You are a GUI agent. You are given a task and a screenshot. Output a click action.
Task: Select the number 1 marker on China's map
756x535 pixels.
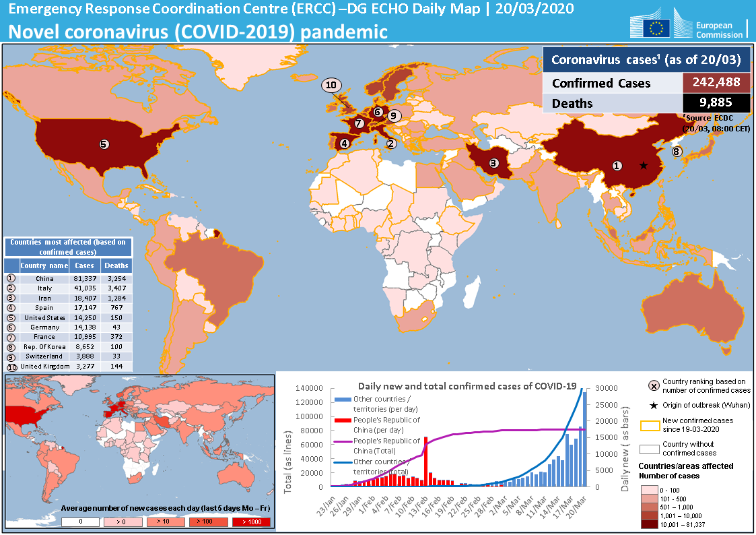coord(617,165)
